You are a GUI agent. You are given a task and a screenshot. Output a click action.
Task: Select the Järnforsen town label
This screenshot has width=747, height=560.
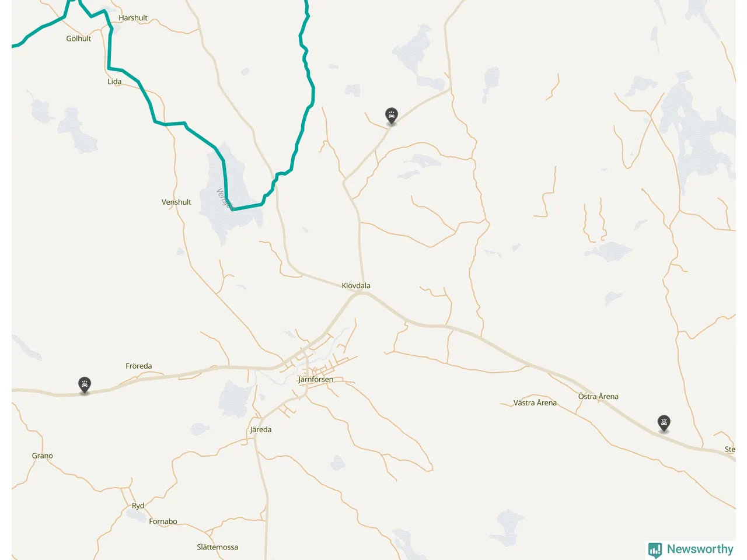coord(316,379)
